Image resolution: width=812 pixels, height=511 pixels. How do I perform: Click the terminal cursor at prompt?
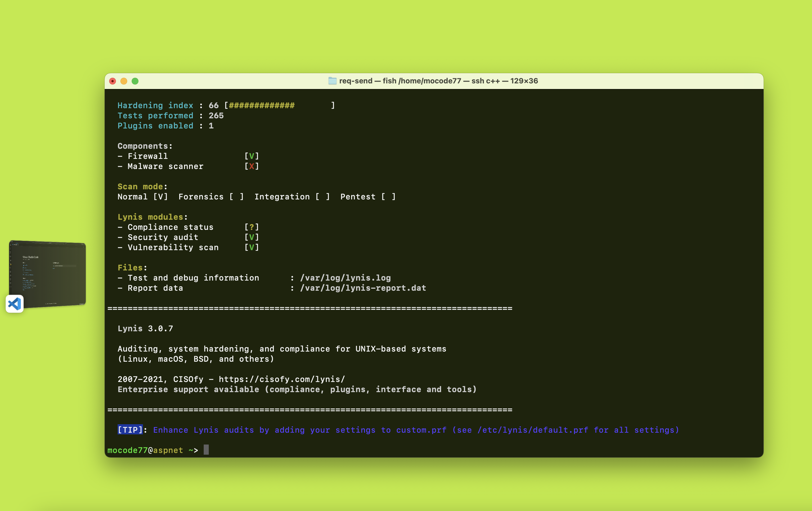[206, 450]
